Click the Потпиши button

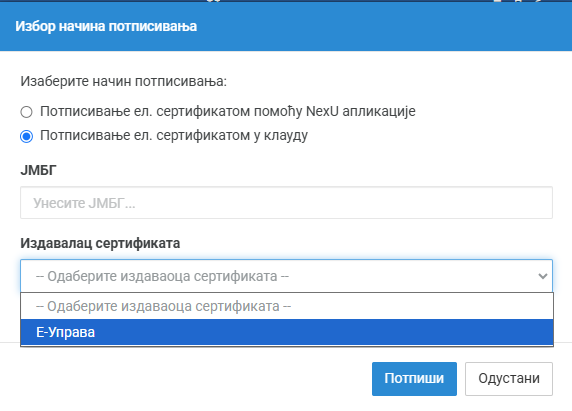tap(414, 379)
